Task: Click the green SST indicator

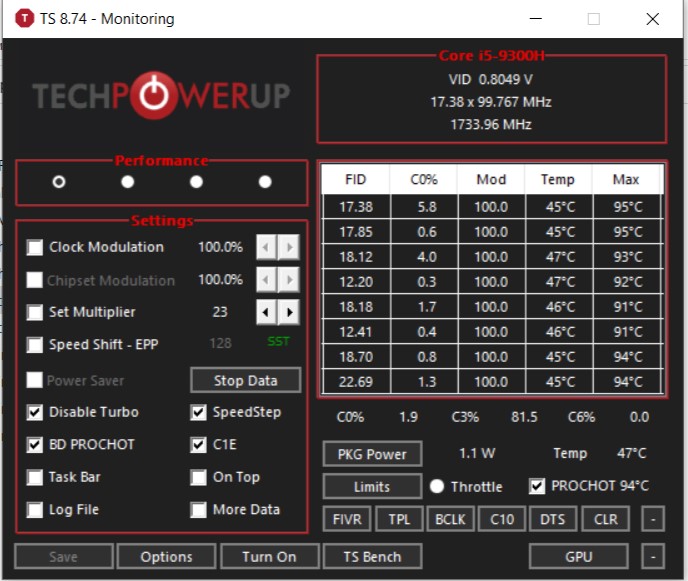Action: click(x=279, y=341)
